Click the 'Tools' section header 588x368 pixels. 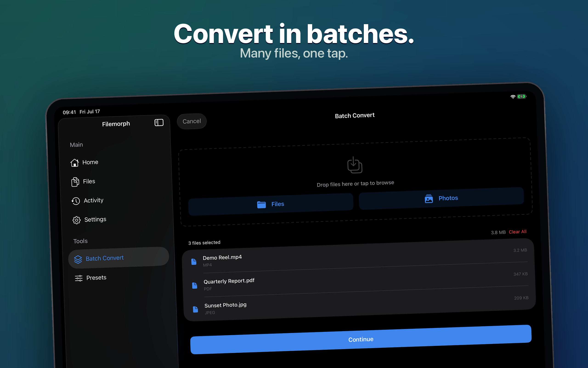(80, 241)
